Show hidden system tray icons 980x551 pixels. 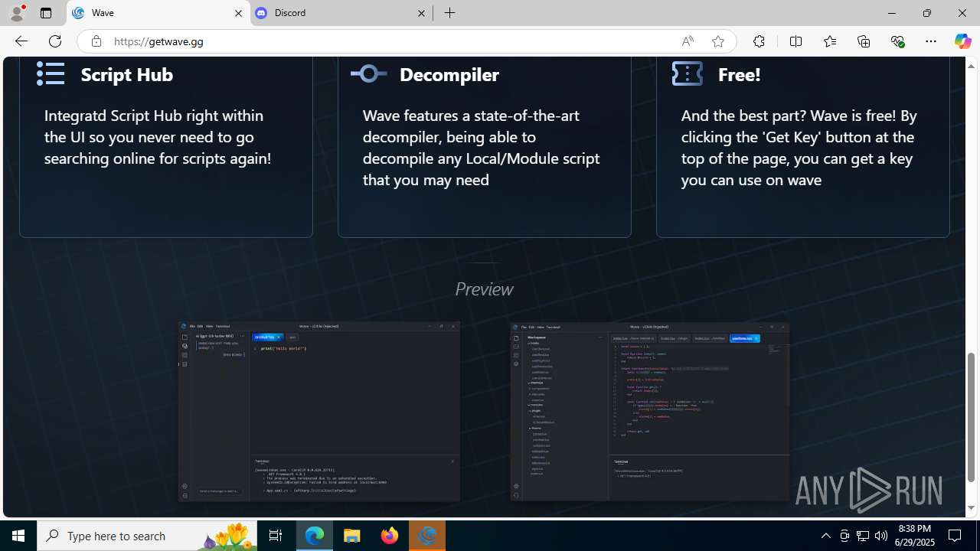pyautogui.click(x=825, y=536)
